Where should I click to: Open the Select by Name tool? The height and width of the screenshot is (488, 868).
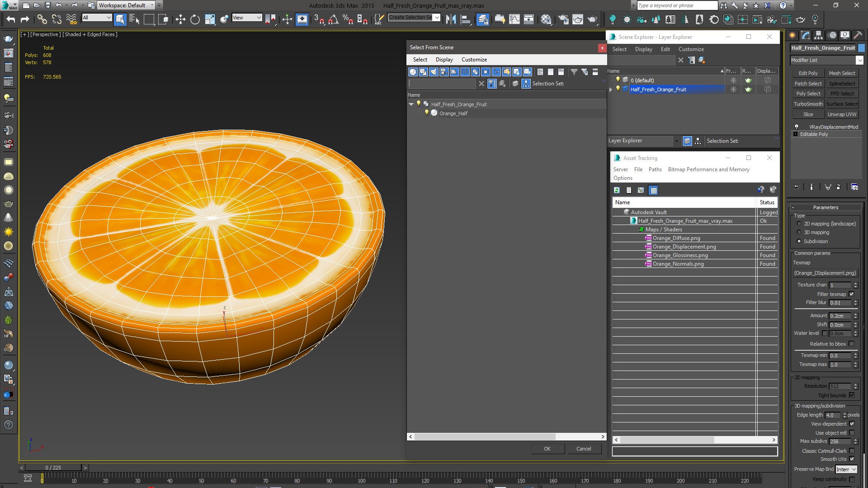[x=134, y=19]
